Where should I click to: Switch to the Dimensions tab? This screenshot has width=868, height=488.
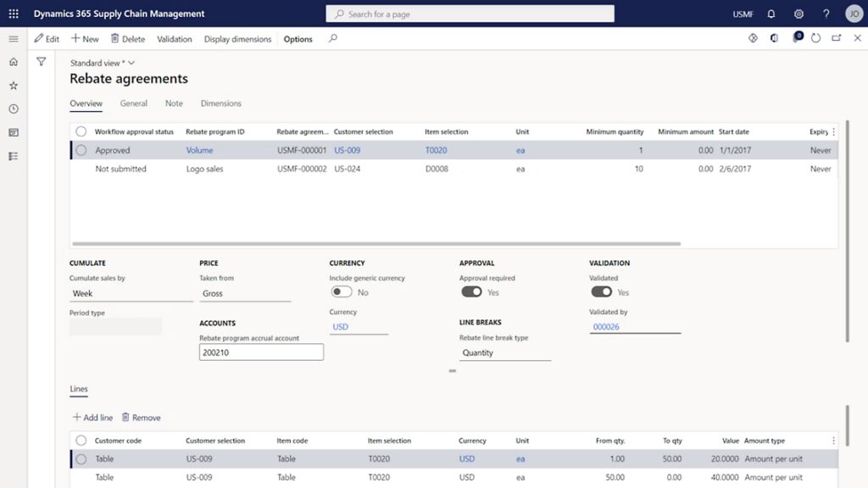[x=220, y=103]
